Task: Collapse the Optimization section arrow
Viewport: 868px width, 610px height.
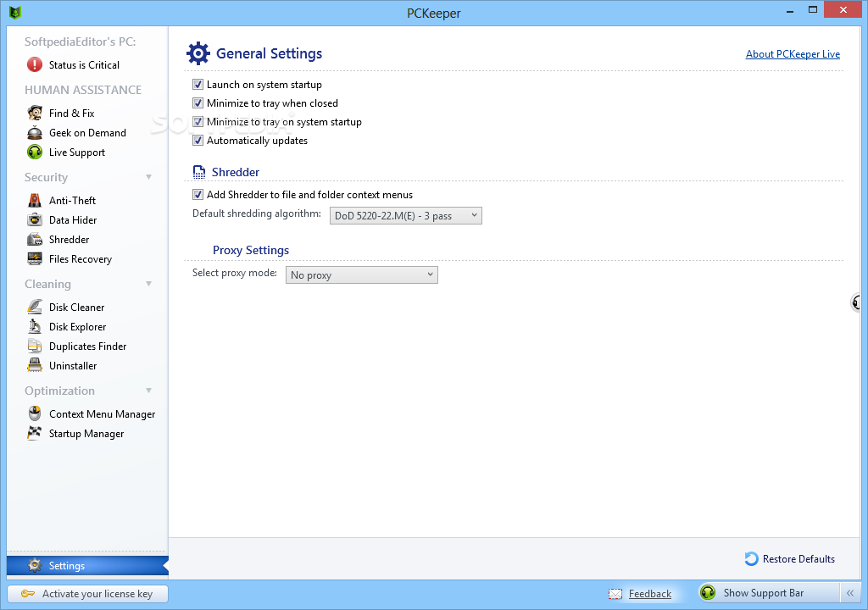Action: [148, 391]
